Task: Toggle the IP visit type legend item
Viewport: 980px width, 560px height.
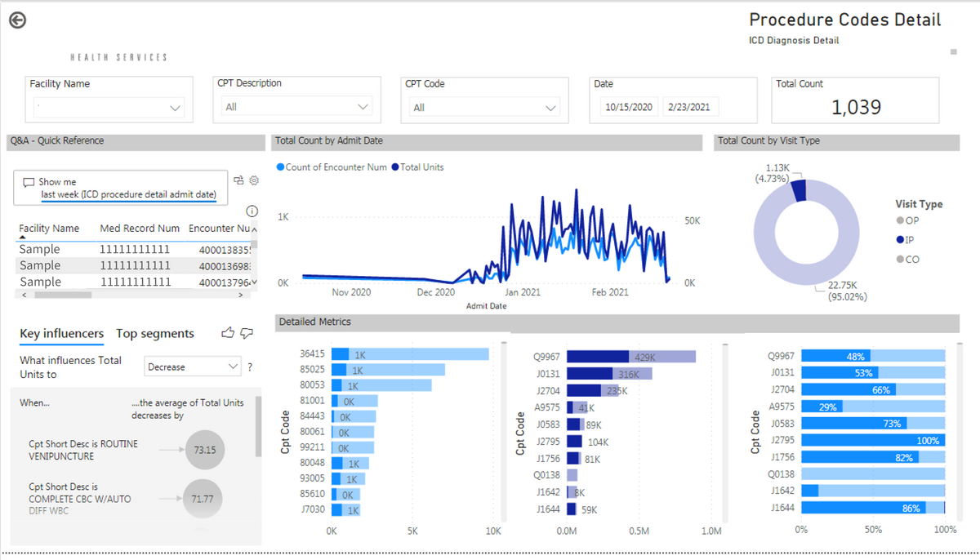Action: click(x=905, y=240)
